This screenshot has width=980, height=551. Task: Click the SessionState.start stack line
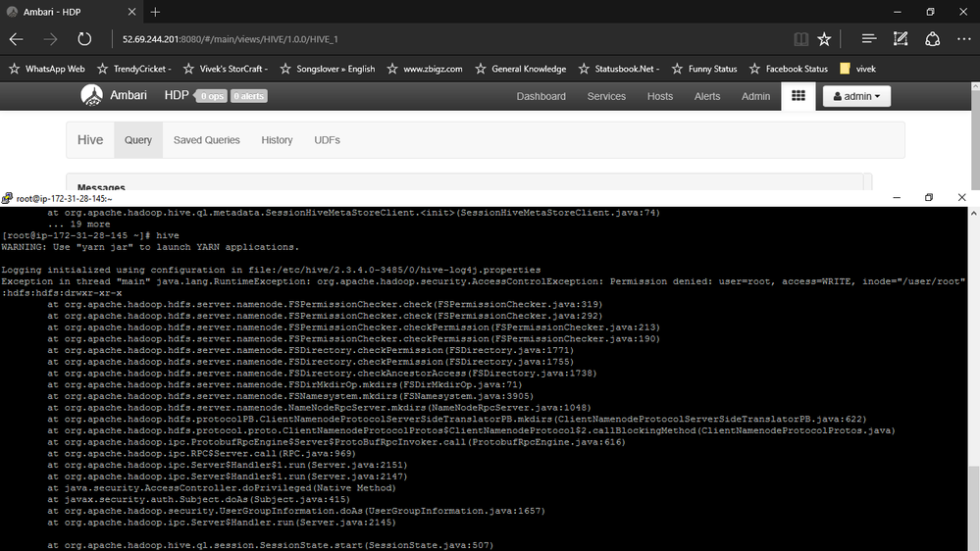point(270,545)
